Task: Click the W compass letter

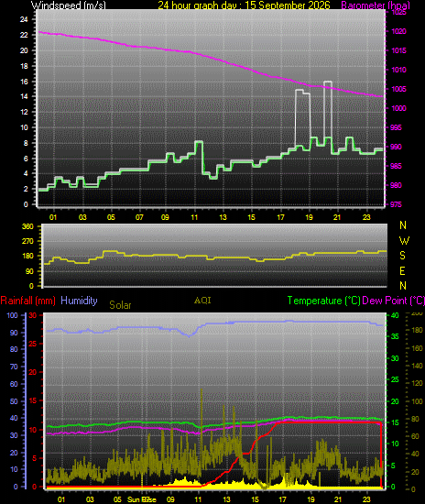Action: click(404, 240)
